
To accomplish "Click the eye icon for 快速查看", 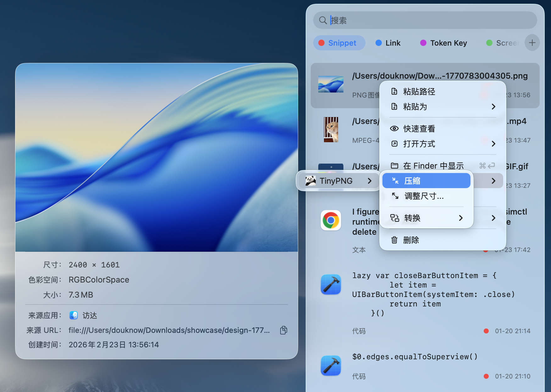I will pos(394,128).
